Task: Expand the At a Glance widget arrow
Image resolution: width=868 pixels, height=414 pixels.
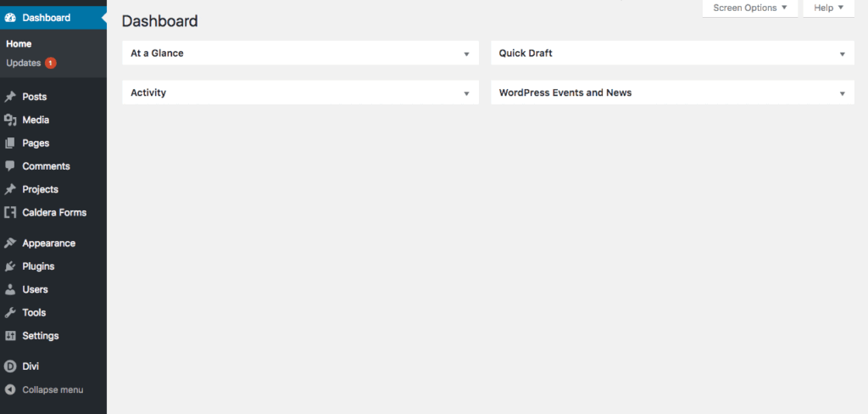Action: pyautogui.click(x=467, y=54)
